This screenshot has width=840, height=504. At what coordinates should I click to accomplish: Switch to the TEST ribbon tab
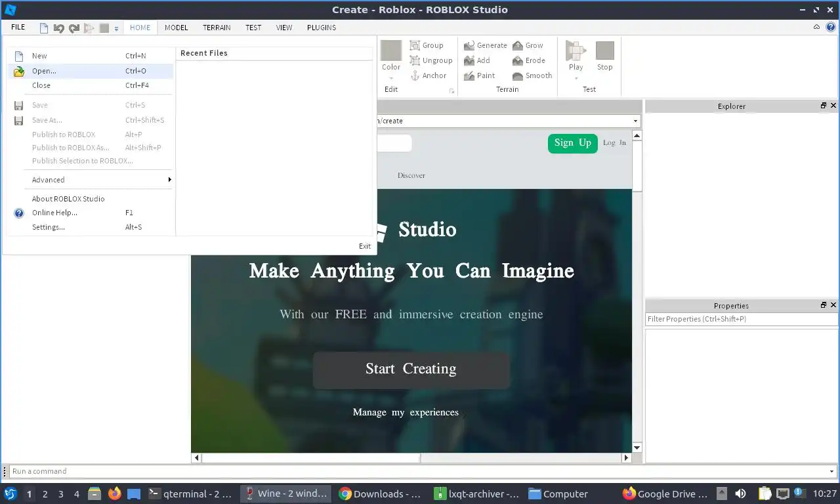point(253,28)
